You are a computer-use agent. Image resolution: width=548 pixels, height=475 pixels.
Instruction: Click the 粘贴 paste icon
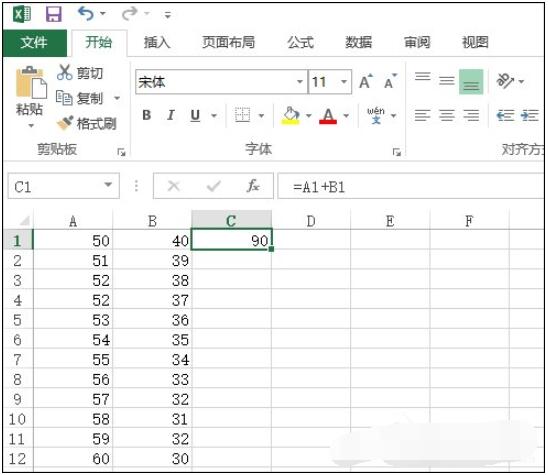tap(31, 82)
